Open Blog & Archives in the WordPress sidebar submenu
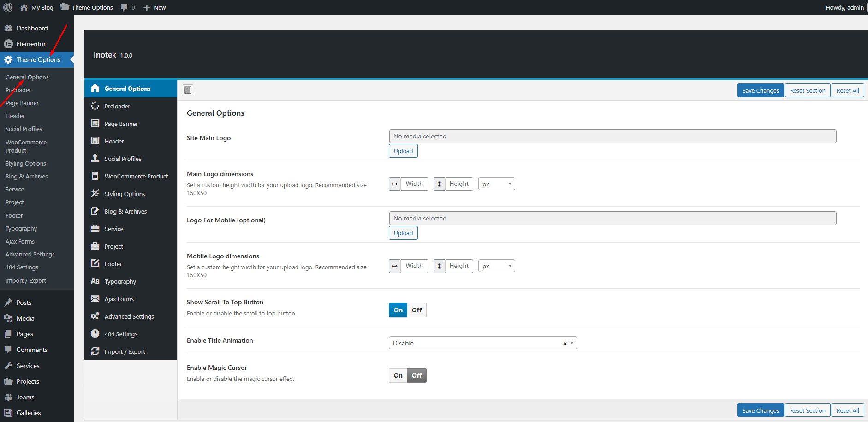Viewport: 868px width, 422px height. tap(27, 176)
